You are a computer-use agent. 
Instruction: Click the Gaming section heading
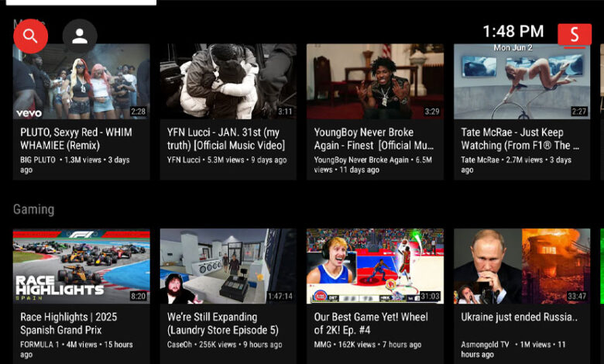tap(33, 209)
